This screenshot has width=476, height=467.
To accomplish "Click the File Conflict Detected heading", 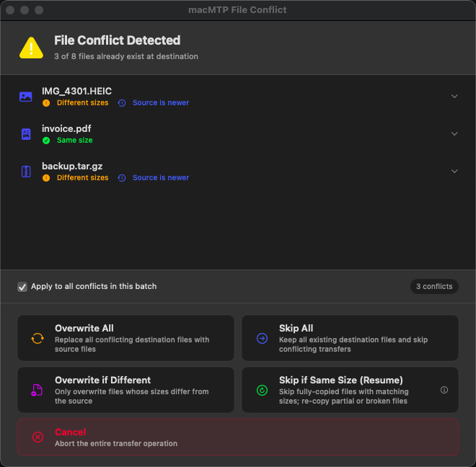I will pos(117,40).
